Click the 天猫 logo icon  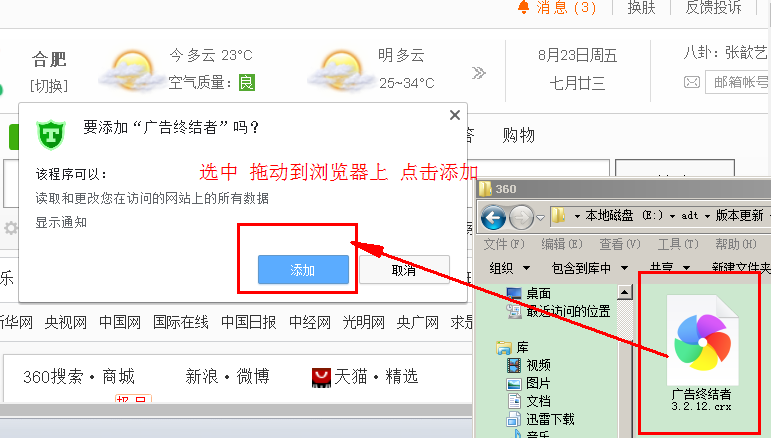click(321, 378)
